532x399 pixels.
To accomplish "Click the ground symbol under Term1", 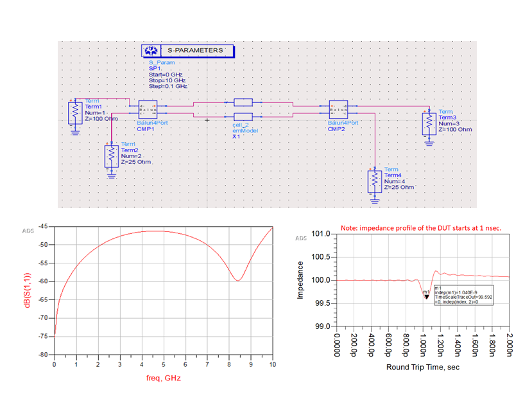I will pyautogui.click(x=75, y=132).
